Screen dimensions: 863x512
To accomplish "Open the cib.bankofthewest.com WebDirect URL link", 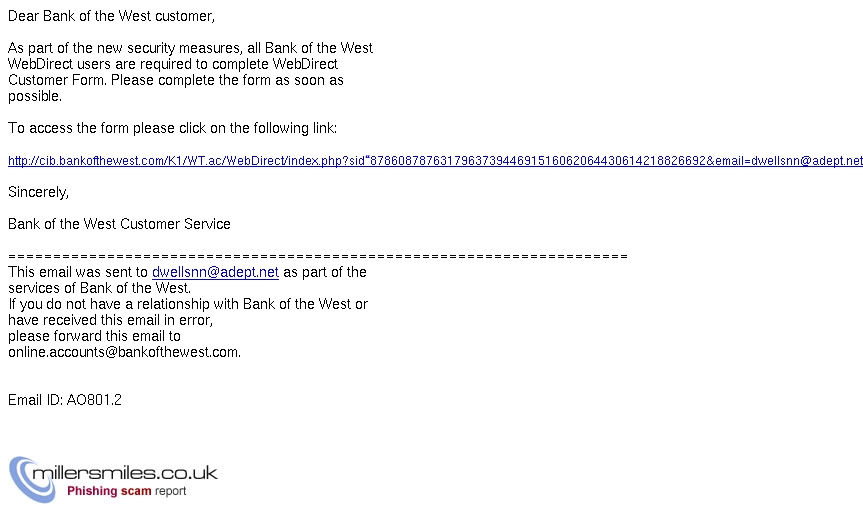I will point(435,161).
